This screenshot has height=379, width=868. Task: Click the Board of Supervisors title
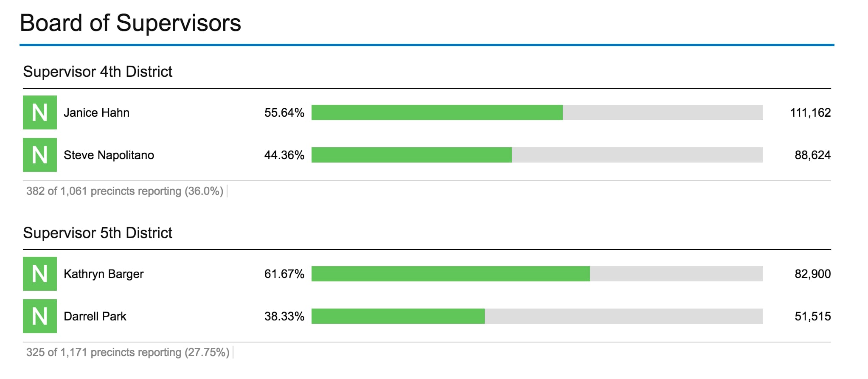[x=130, y=23]
